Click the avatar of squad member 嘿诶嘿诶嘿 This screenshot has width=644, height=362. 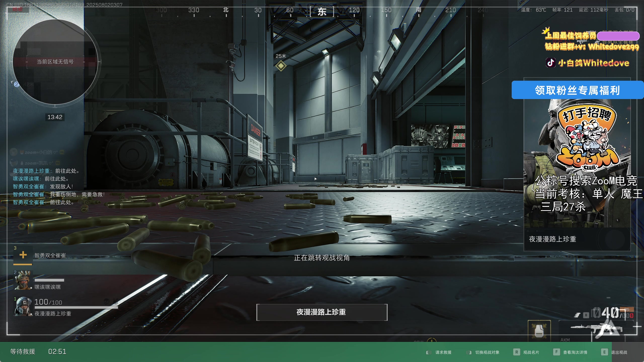pyautogui.click(x=23, y=280)
